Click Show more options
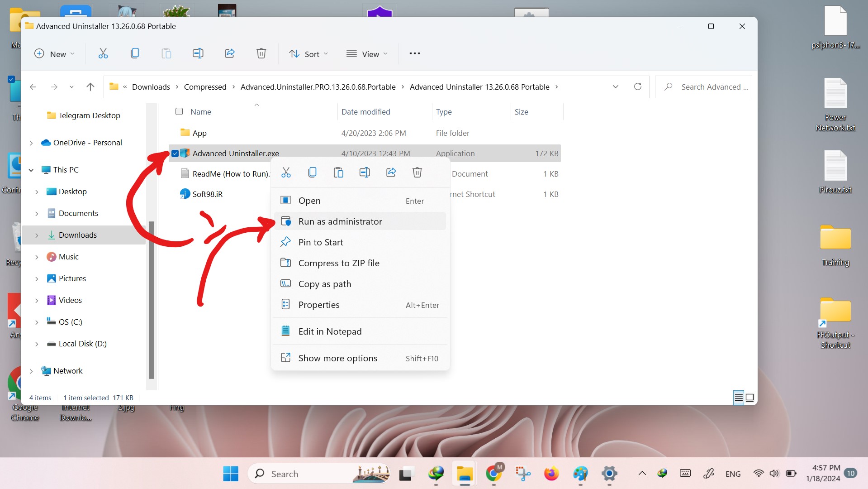The width and height of the screenshot is (868, 489). tap(360, 358)
